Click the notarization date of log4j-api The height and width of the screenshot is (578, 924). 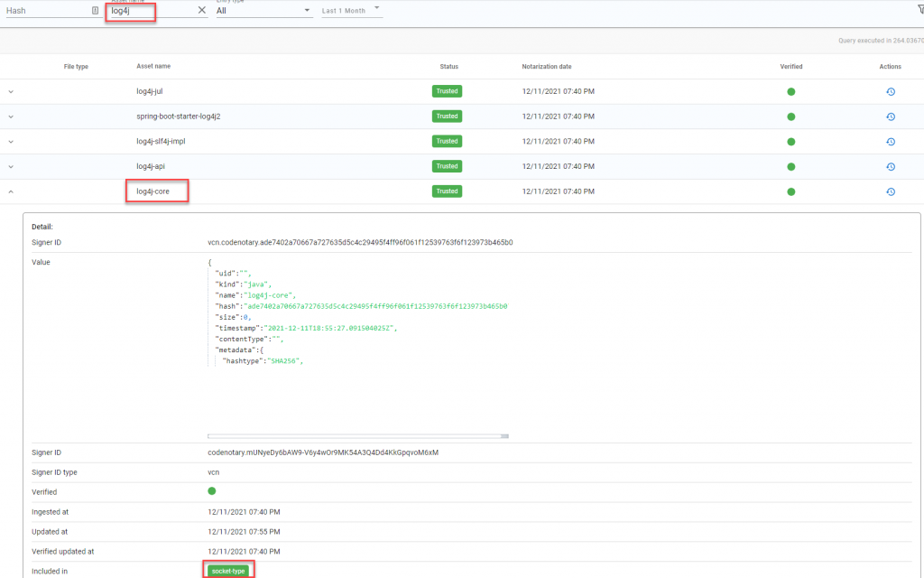(x=558, y=166)
